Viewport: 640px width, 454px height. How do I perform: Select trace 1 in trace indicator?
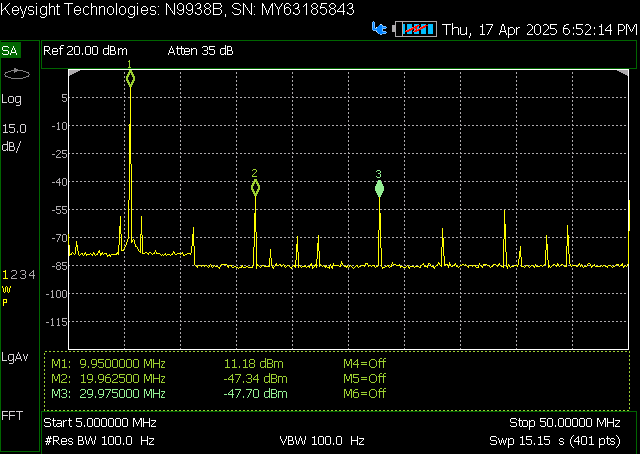[5, 275]
